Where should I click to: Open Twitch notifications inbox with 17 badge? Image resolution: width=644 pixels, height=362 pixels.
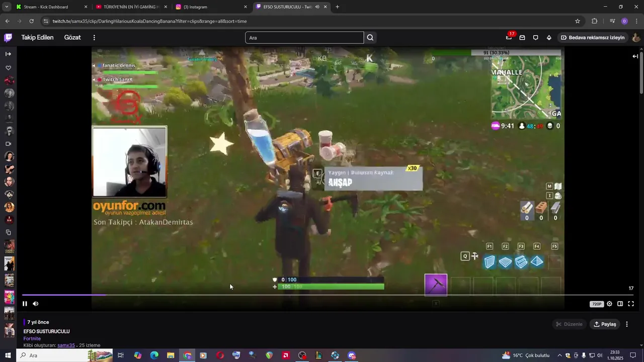(x=509, y=38)
